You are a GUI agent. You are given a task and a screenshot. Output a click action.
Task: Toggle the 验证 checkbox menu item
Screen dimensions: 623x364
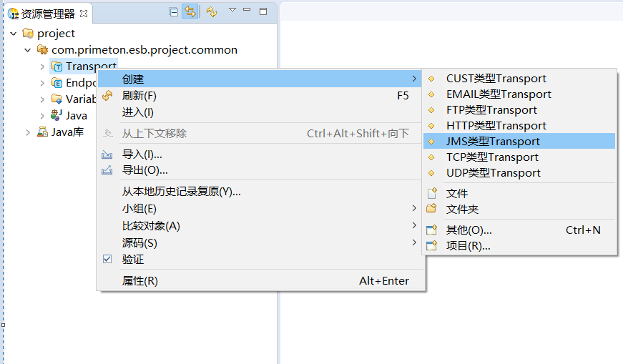(108, 259)
